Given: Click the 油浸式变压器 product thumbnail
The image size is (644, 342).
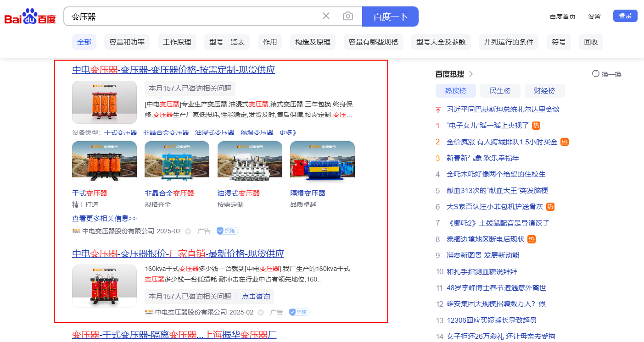Looking at the screenshot, I should pyautogui.click(x=250, y=162).
